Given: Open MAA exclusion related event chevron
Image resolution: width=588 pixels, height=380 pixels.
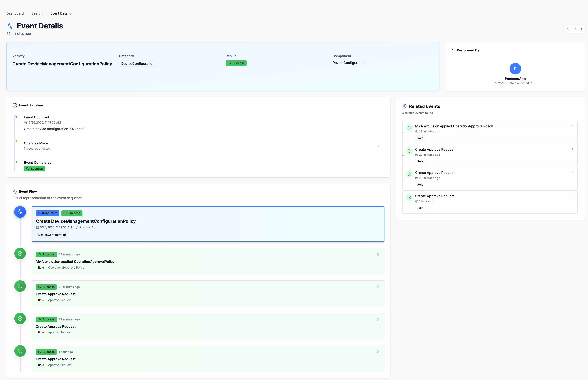Looking at the screenshot, I should [x=572, y=126].
